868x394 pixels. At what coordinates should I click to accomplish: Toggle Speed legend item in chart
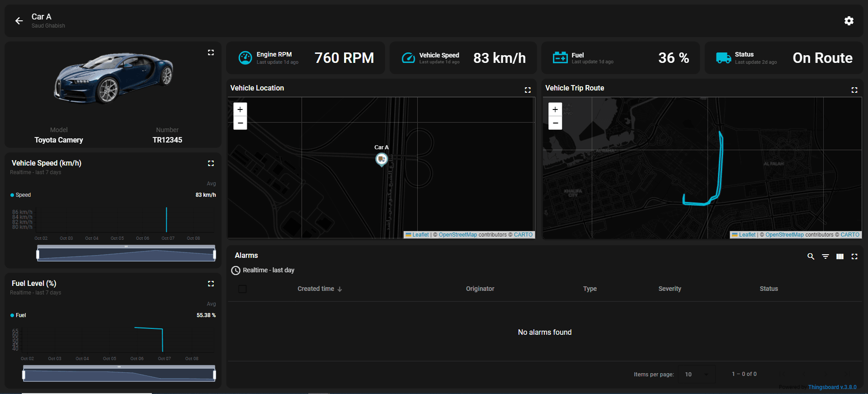coord(21,195)
